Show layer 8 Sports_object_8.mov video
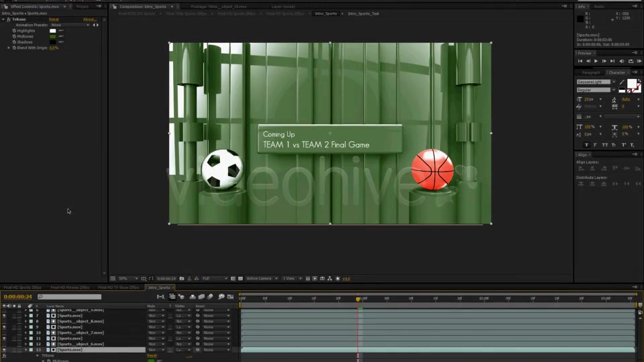Screen dimensions: 644x362 [x=4, y=321]
